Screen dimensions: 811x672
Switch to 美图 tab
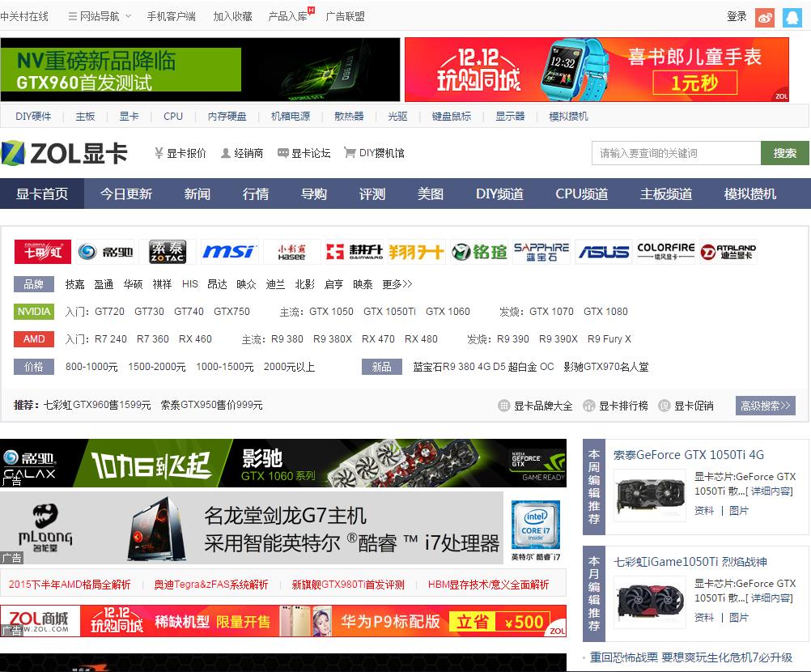pyautogui.click(x=431, y=194)
